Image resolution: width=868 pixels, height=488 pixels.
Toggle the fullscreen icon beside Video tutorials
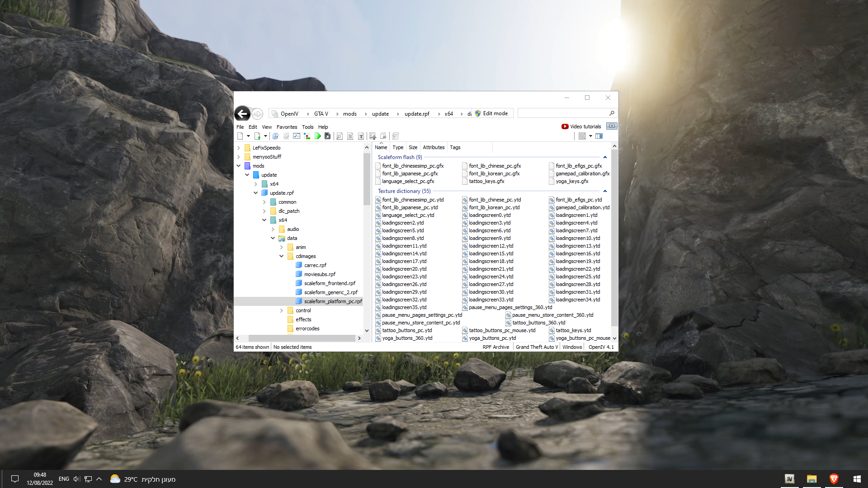612,126
